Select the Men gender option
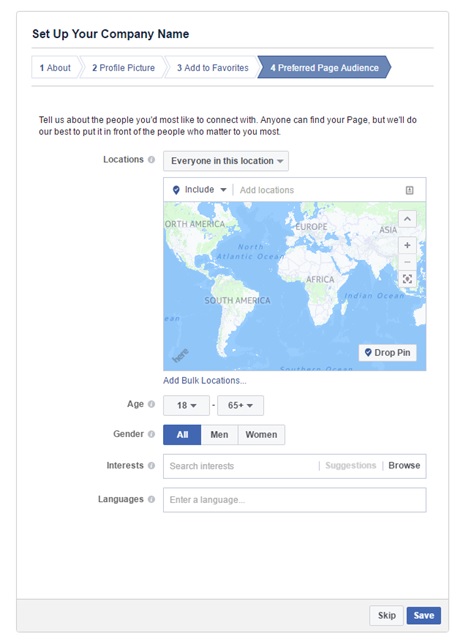463x642 pixels. [x=219, y=434]
